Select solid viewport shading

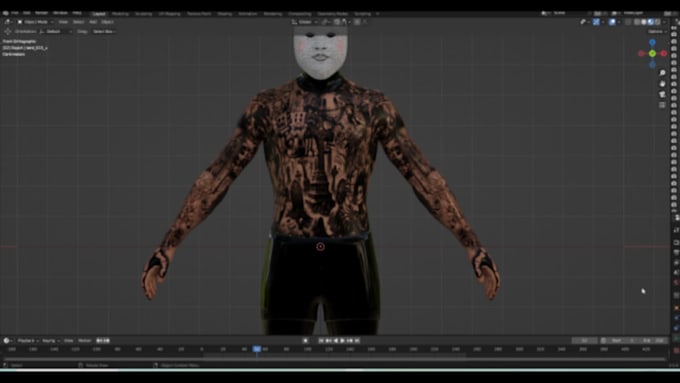point(644,22)
